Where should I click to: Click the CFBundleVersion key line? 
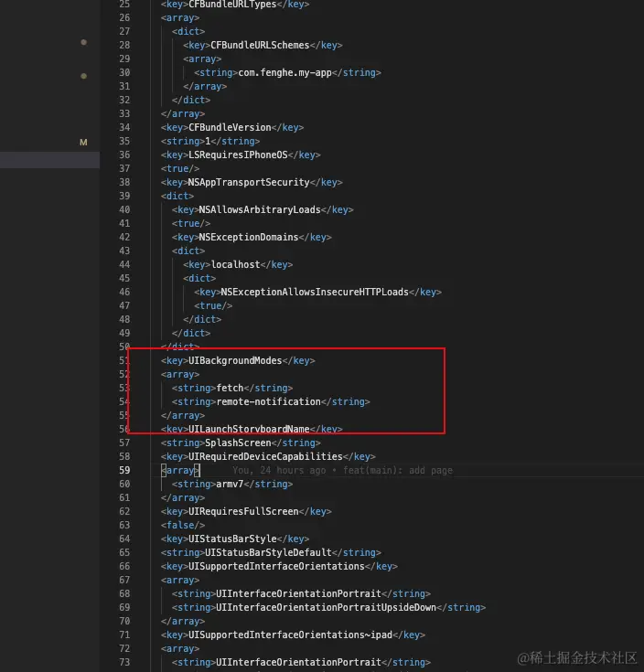point(232,127)
